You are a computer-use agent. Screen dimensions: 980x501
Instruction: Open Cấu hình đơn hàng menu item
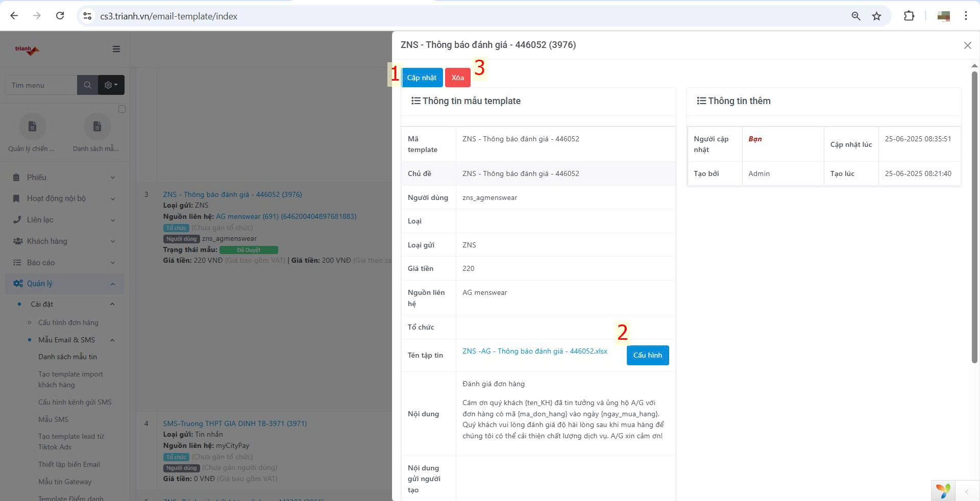point(68,322)
